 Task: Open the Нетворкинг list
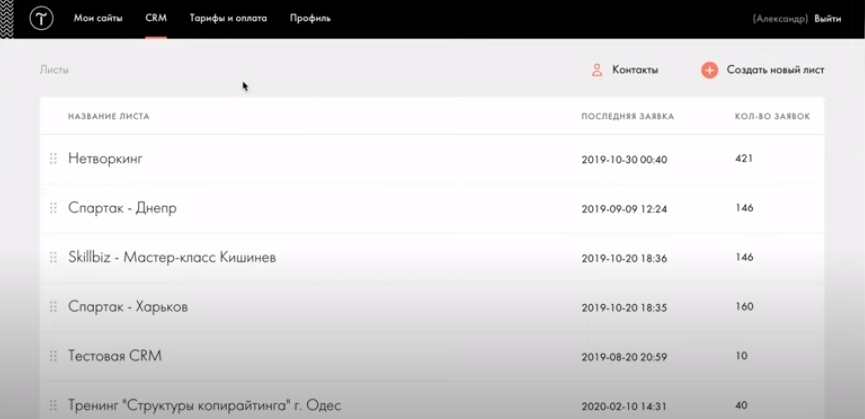[x=105, y=159]
